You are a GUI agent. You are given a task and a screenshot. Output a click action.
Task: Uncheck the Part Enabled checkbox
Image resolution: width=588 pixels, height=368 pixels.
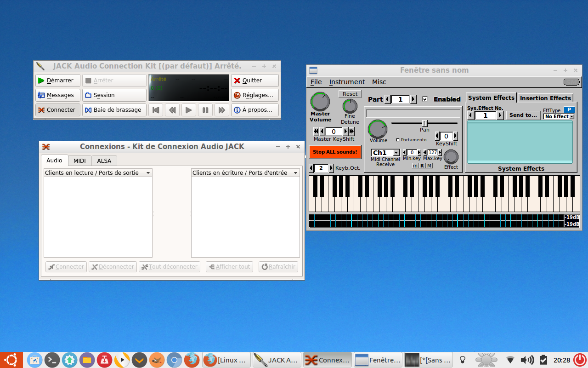point(425,99)
